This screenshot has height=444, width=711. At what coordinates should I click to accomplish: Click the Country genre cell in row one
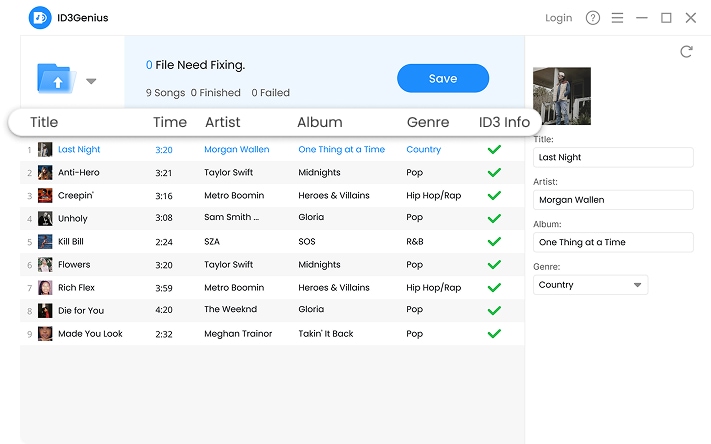(424, 149)
